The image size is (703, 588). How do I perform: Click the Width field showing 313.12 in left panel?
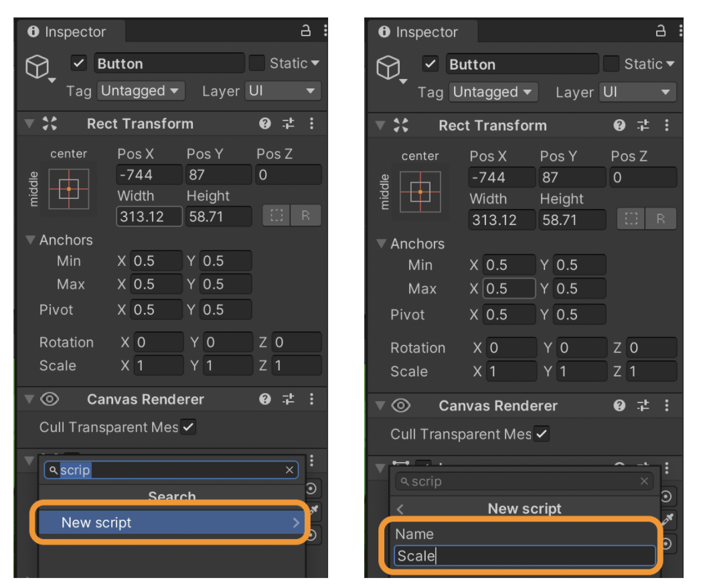click(x=149, y=216)
